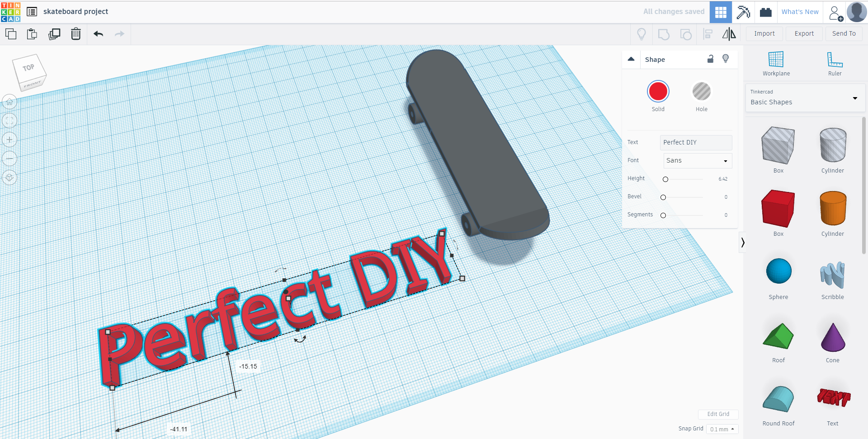Viewport: 868px width, 439px height.
Task: Click the Home view button
Action: (9, 102)
